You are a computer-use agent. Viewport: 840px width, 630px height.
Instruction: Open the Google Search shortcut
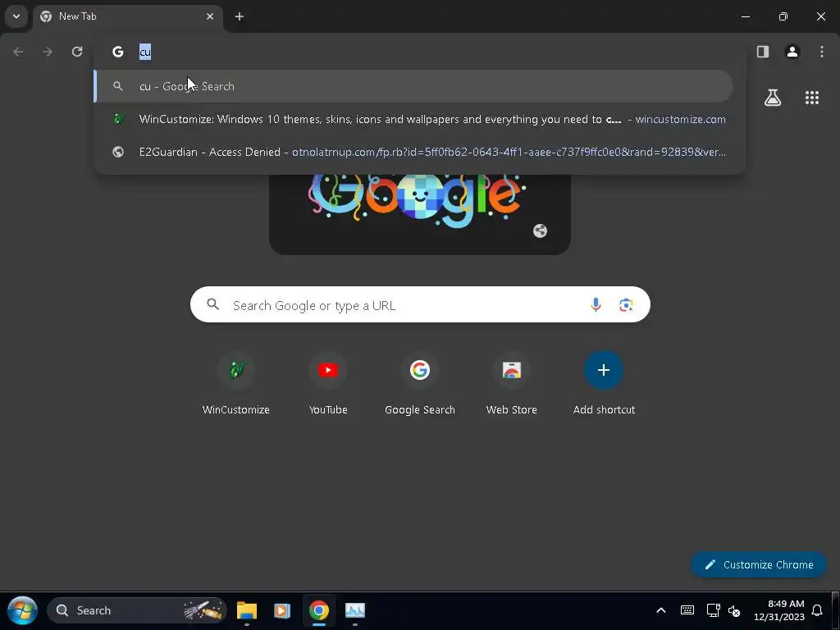coord(420,384)
